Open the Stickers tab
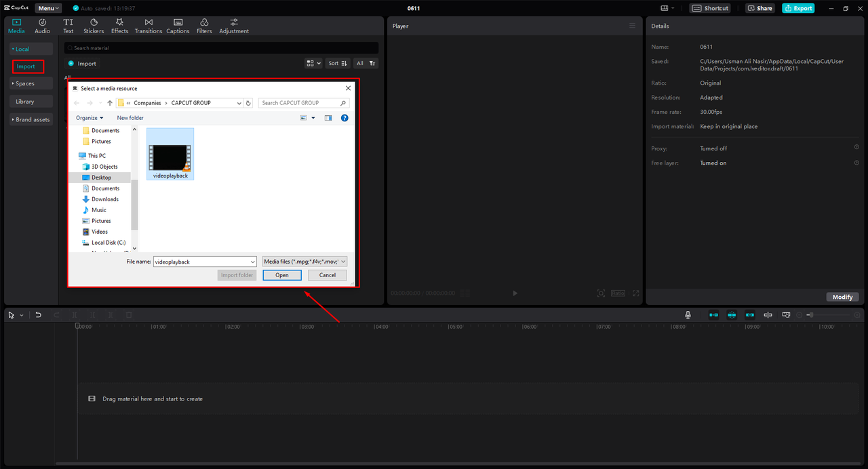 (x=94, y=26)
